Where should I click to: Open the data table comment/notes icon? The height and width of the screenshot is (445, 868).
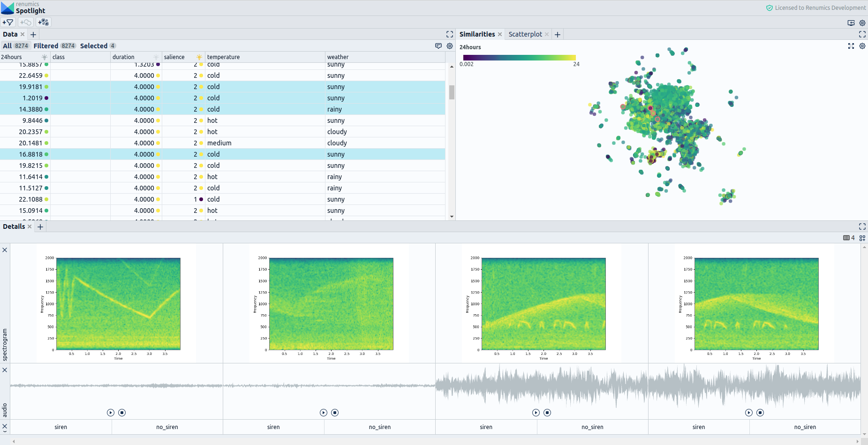pyautogui.click(x=438, y=46)
